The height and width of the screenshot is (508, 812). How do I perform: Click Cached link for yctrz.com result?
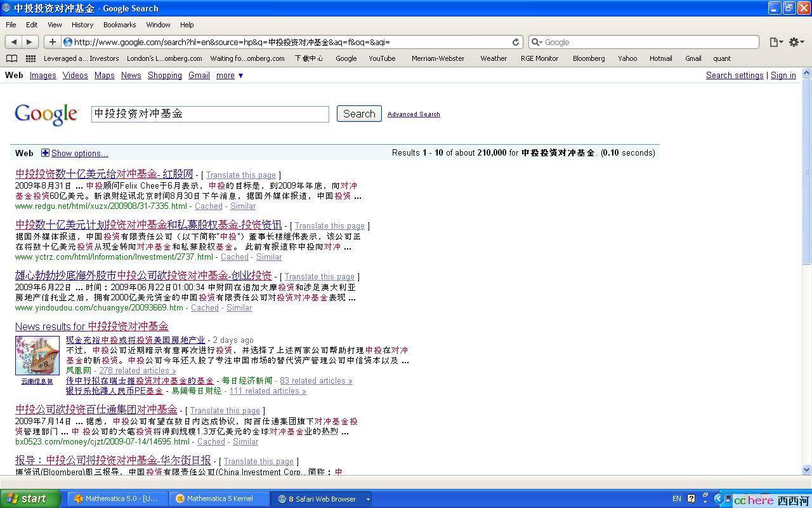(x=234, y=257)
